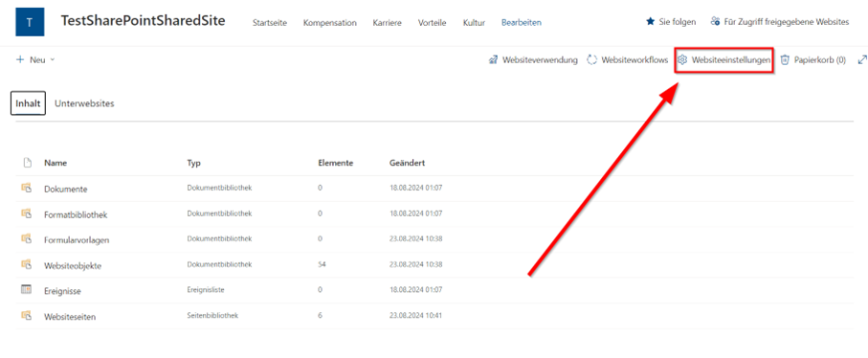Open the Kultur navigation item
Screen dimensions: 868x358
click(474, 23)
